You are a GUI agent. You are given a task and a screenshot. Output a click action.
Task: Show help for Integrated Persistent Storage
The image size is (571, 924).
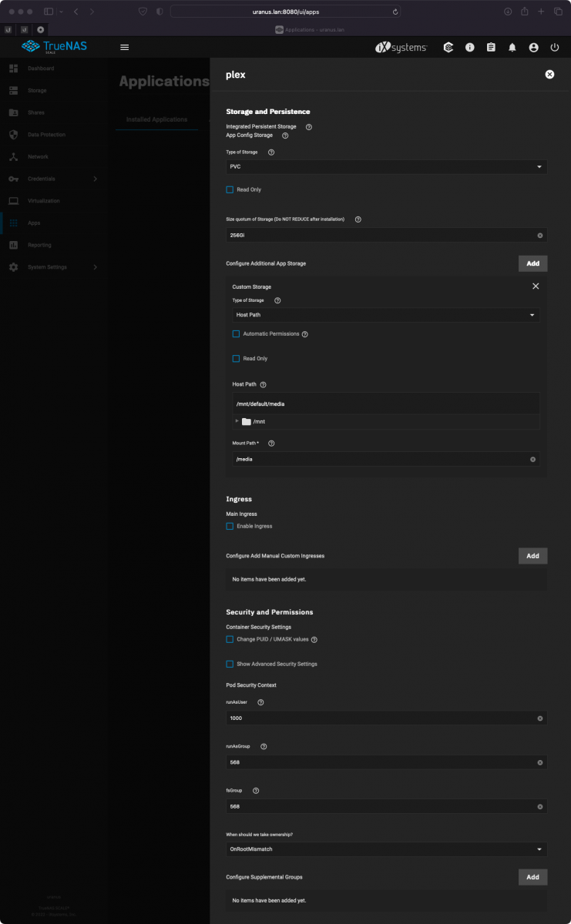pyautogui.click(x=309, y=126)
